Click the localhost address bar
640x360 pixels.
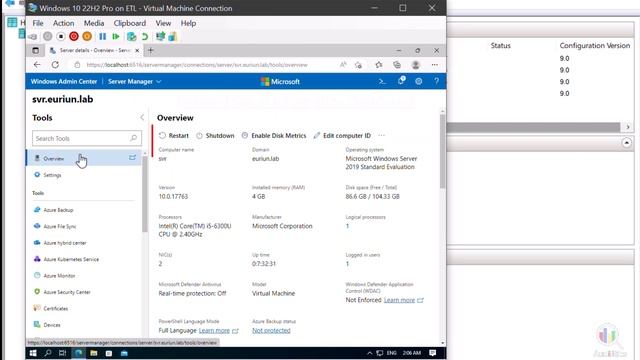tap(197, 65)
